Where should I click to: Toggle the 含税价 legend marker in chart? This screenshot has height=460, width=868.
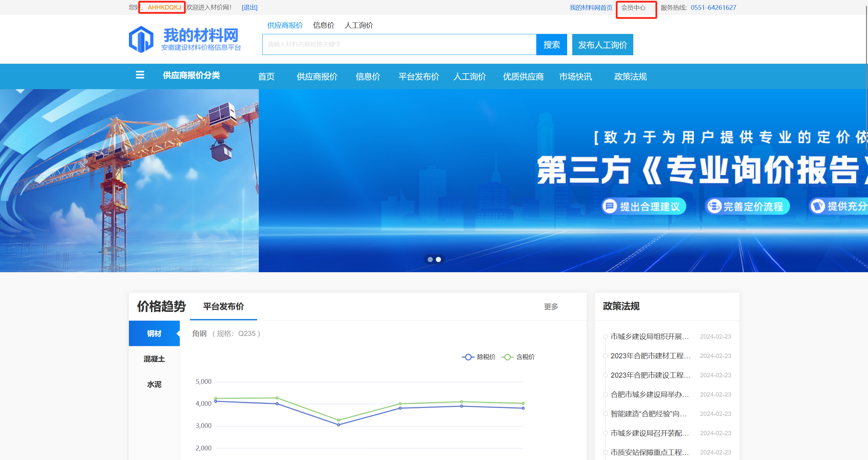click(507, 357)
